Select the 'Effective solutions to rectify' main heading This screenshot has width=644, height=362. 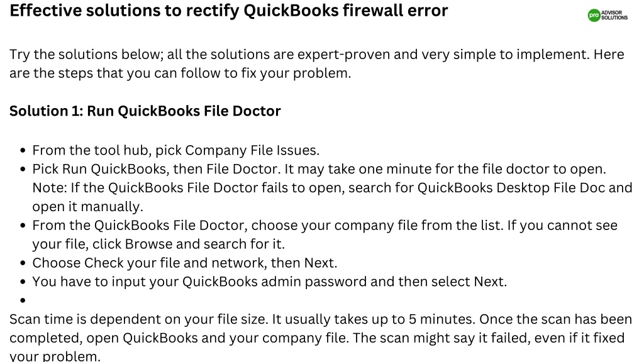click(229, 11)
